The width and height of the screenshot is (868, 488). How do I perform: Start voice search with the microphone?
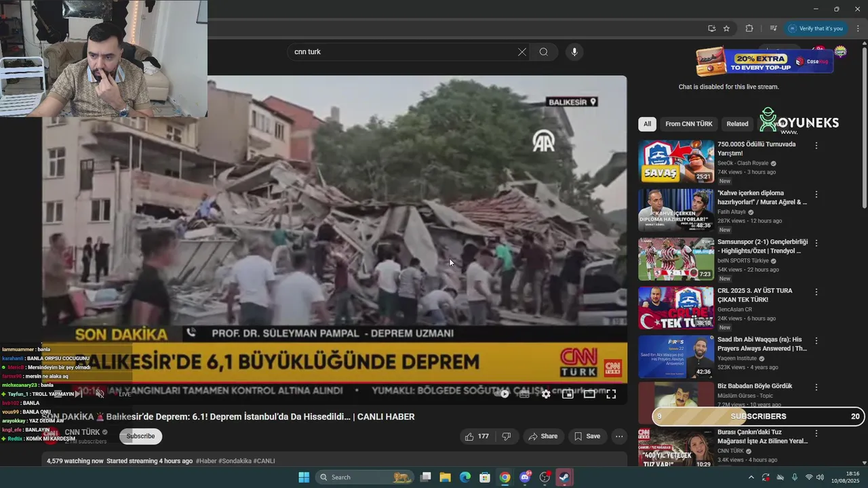(574, 52)
